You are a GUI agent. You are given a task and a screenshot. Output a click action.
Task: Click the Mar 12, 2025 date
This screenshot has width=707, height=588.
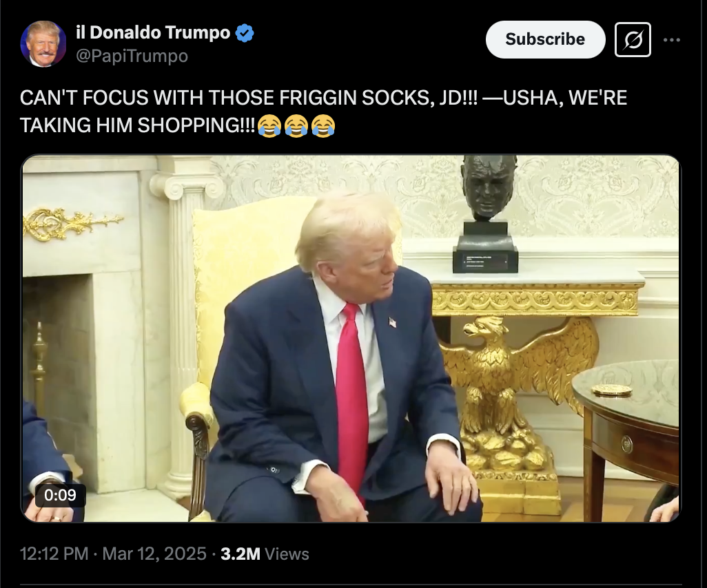(x=154, y=554)
